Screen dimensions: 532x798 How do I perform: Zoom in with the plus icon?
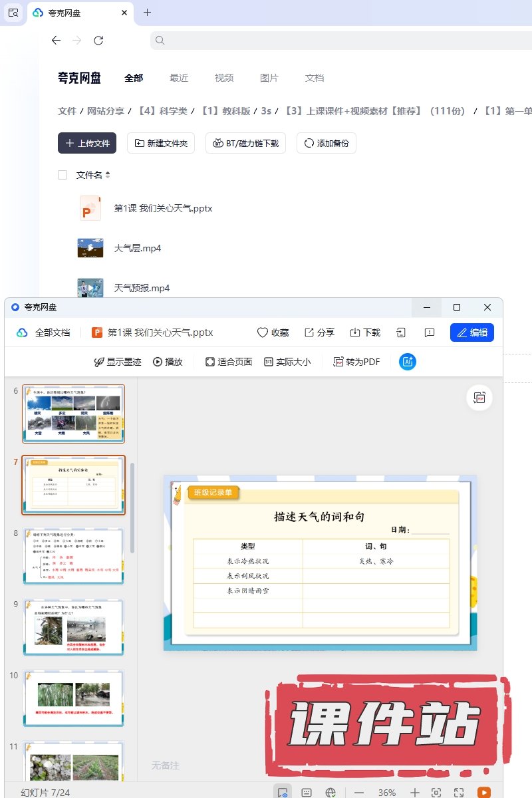coord(414,792)
